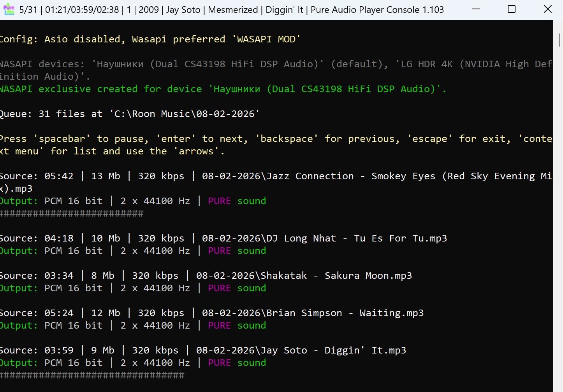Click the 'Diggin' It' track title in title bar

click(284, 10)
